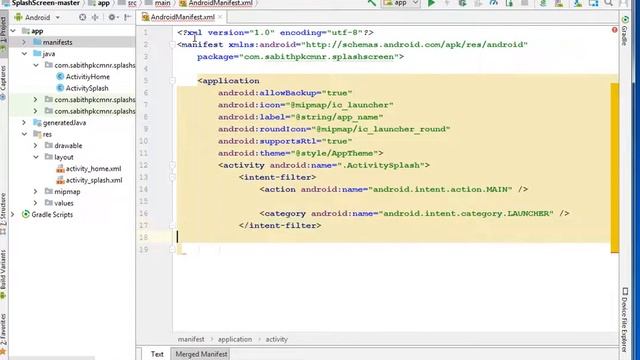Click AndroidManifest.xml in navigation bar
Screen dimensions: 640x360
pyautogui.click(x=220, y=3)
